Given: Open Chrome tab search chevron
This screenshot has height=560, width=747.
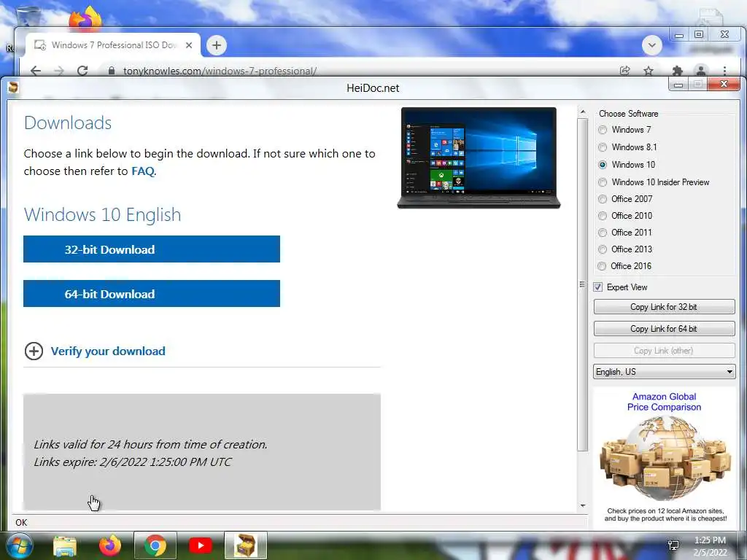Looking at the screenshot, I should click(651, 46).
